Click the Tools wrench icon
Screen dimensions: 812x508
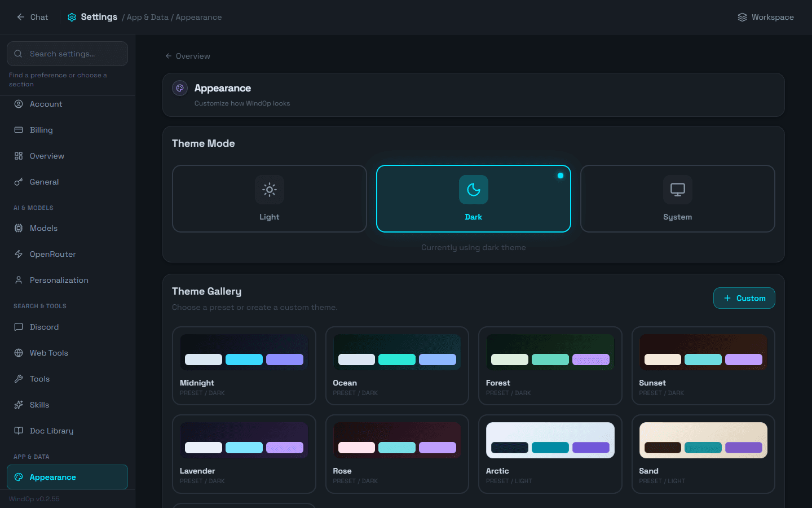click(x=19, y=379)
